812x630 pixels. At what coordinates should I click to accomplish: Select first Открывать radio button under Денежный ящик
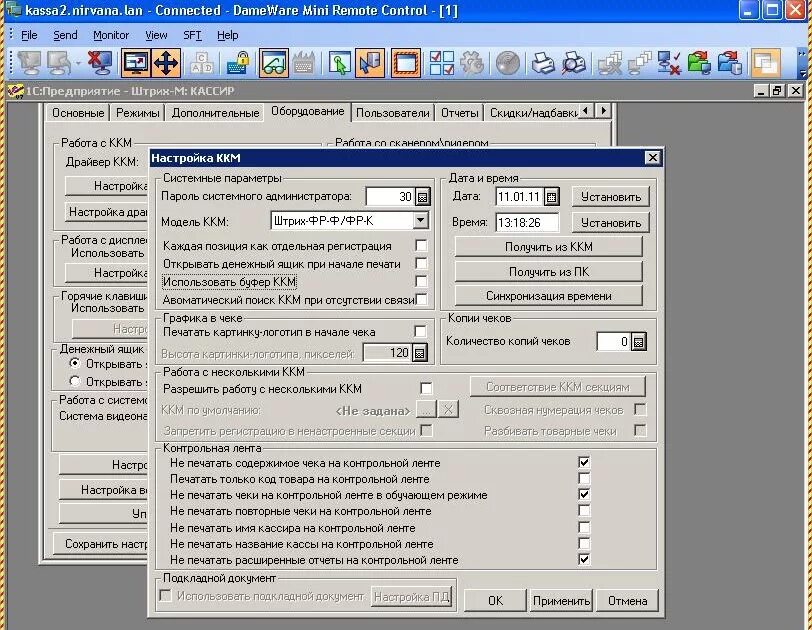(75, 363)
